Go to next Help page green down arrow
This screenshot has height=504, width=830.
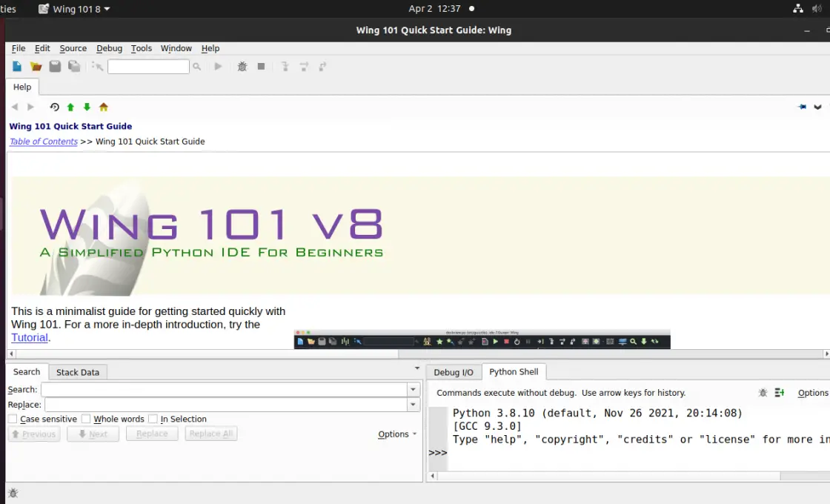[x=87, y=107]
